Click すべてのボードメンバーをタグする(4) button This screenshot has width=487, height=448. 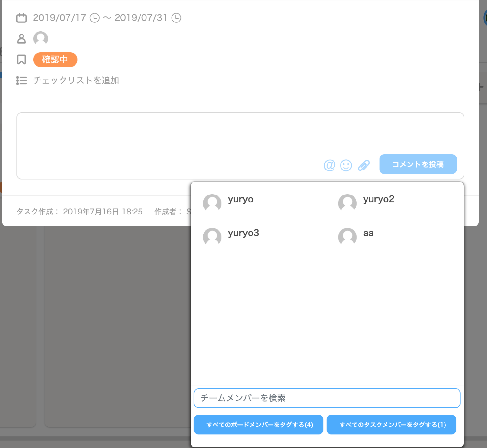(x=258, y=425)
